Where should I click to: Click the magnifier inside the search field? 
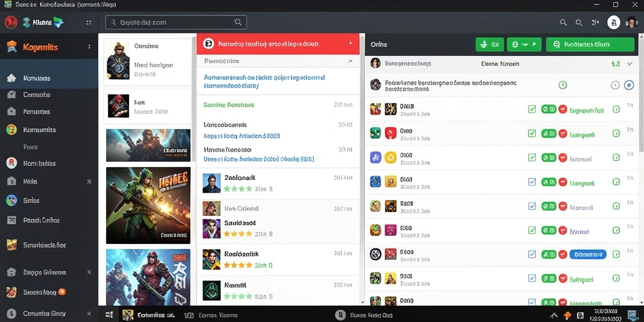(x=238, y=22)
